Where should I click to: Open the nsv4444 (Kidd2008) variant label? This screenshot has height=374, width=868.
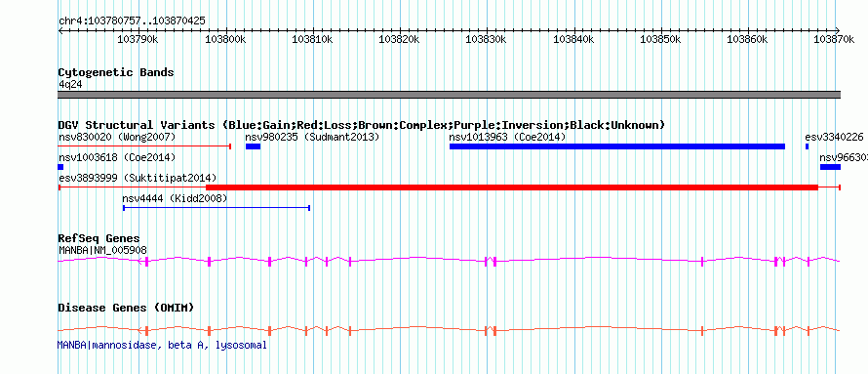click(175, 198)
